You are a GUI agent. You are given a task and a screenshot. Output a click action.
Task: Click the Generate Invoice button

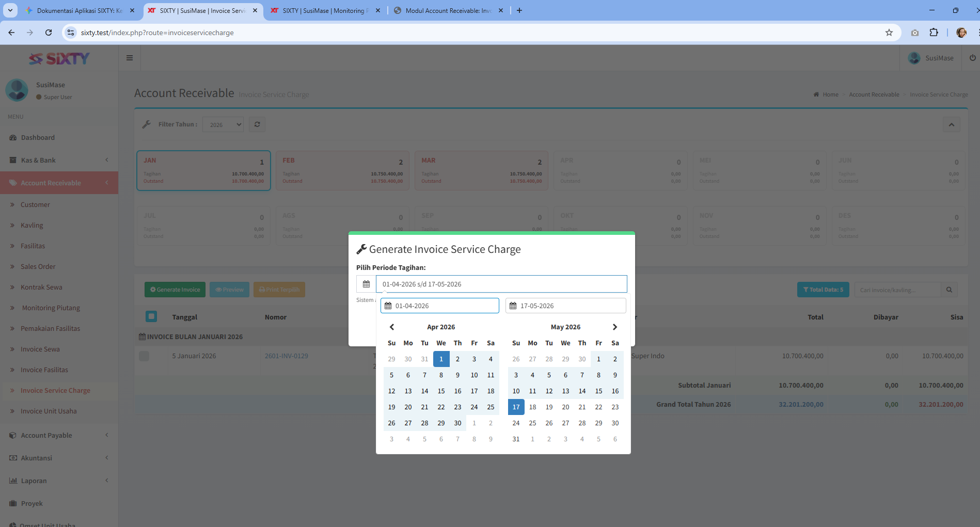point(175,290)
